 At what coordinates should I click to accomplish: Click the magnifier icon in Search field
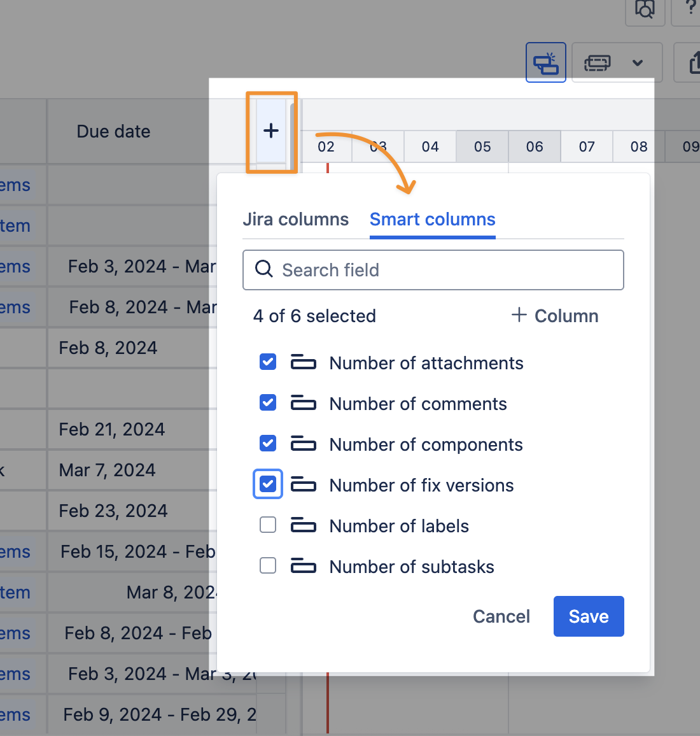click(263, 269)
